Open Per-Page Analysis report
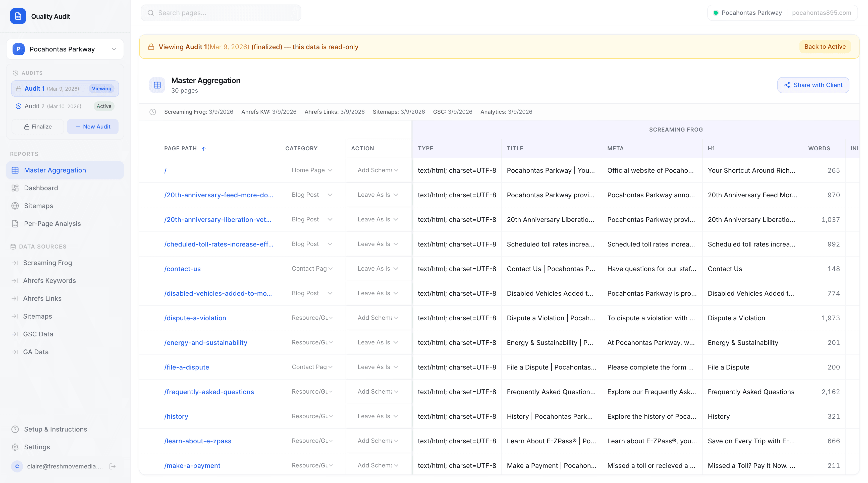Viewport: 868px width, 483px height. [65, 224]
